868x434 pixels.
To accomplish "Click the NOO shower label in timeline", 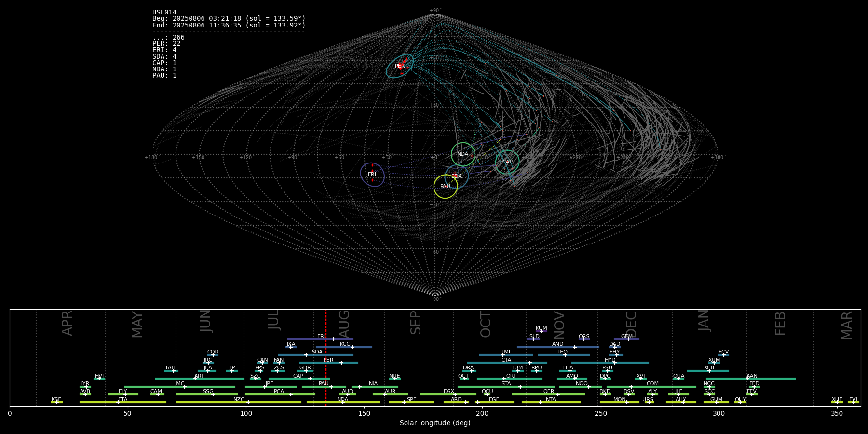I will point(582,384).
